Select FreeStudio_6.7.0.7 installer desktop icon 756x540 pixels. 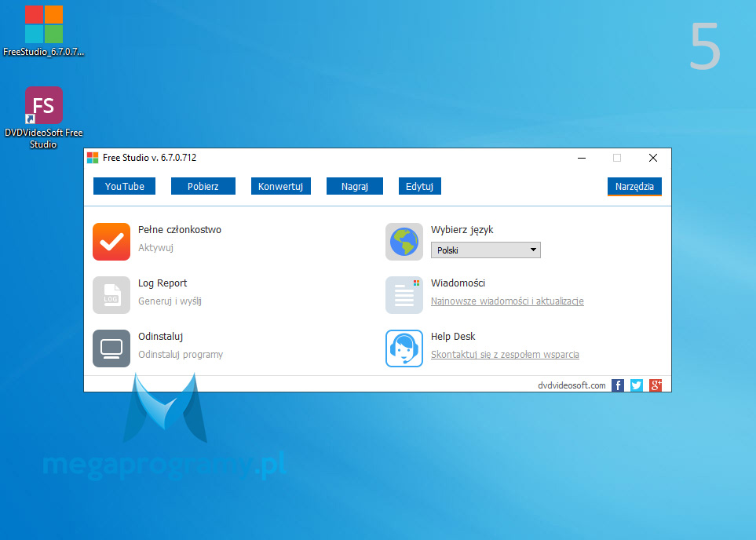pyautogui.click(x=43, y=31)
